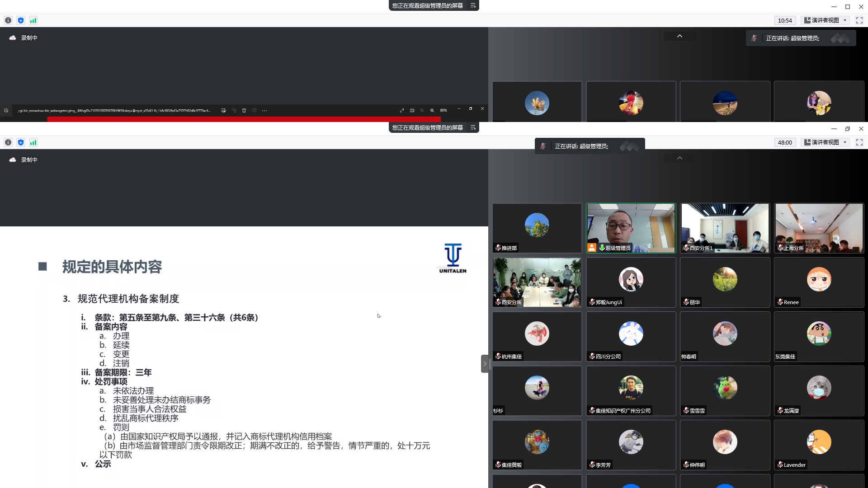The width and height of the screenshot is (868, 488).
Task: Open network signal status icon
Action: pyautogui.click(x=33, y=142)
